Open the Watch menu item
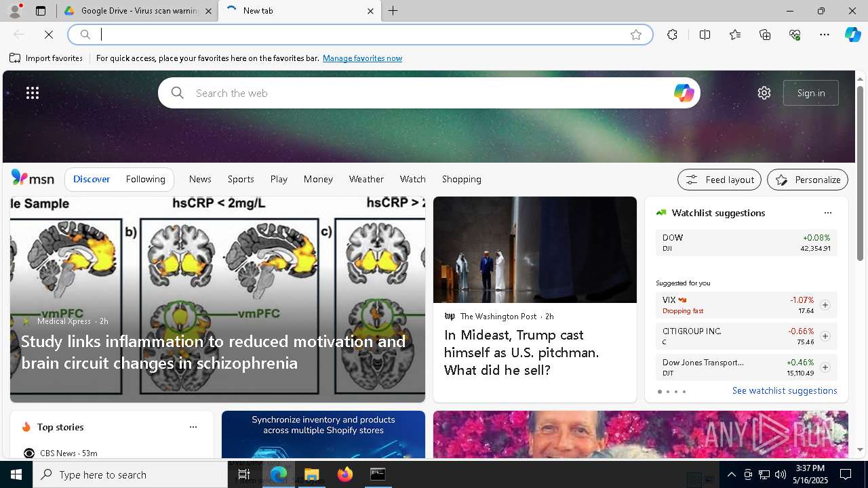 413,179
